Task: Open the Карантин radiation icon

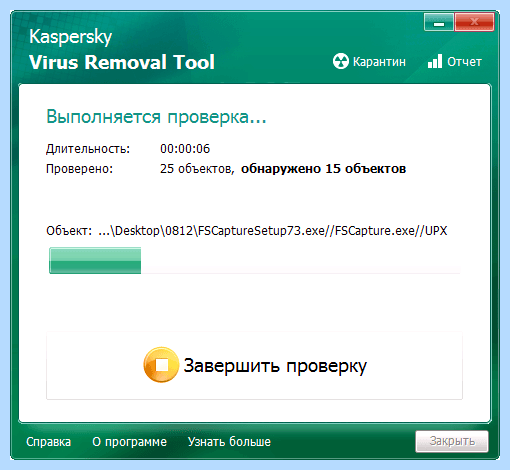Action: point(341,61)
